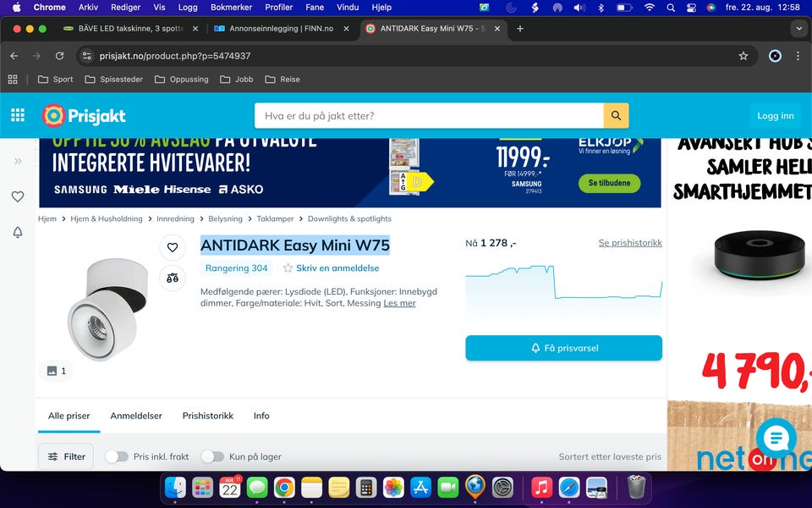812x508 pixels.
Task: Open Finder from the Dock
Action: (x=176, y=488)
